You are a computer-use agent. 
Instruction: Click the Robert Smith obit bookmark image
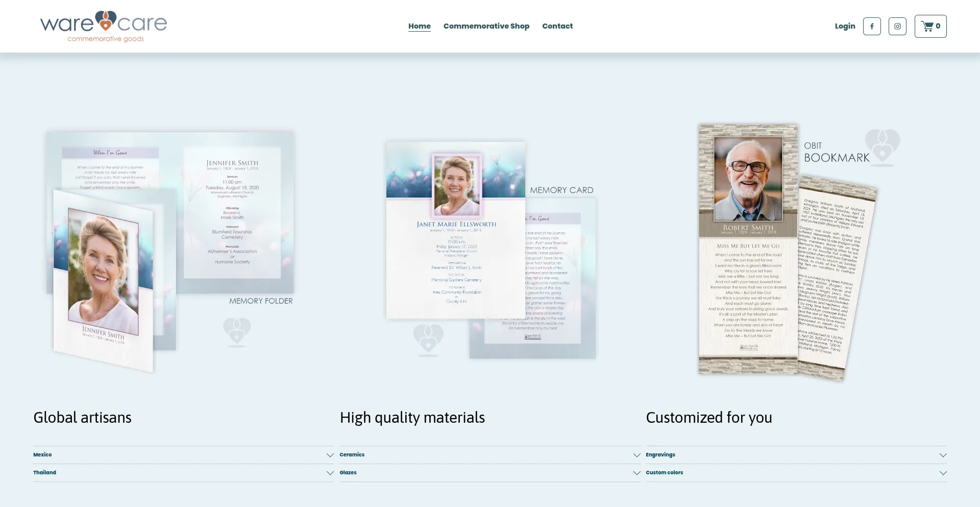click(x=748, y=249)
